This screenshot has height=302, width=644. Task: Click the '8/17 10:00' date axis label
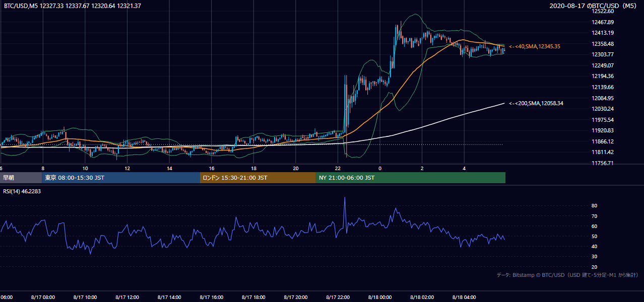pyautogui.click(x=85, y=297)
